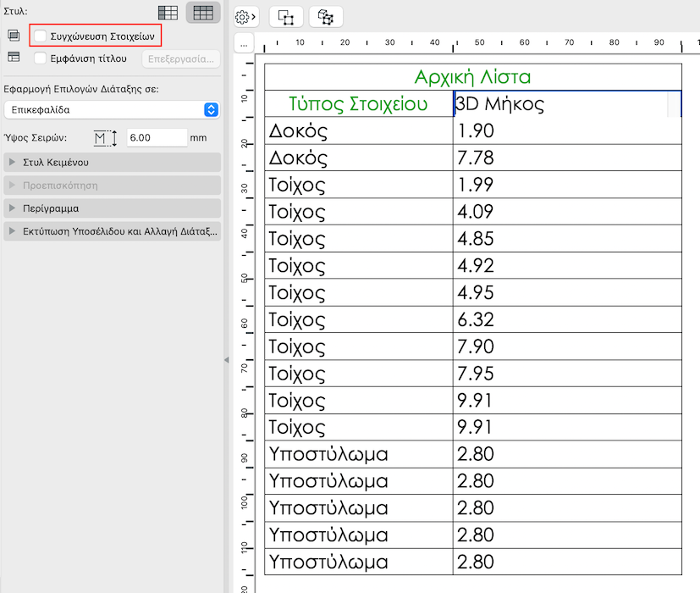Click the Δοκός cell in the 7.78 row
Image resolution: width=700 pixels, height=593 pixels.
coord(359,158)
